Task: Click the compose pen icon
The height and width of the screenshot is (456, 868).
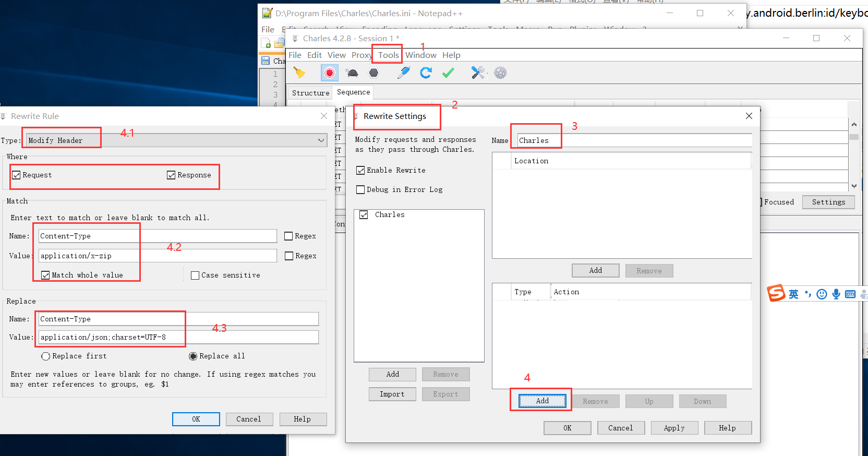Action: [x=403, y=73]
